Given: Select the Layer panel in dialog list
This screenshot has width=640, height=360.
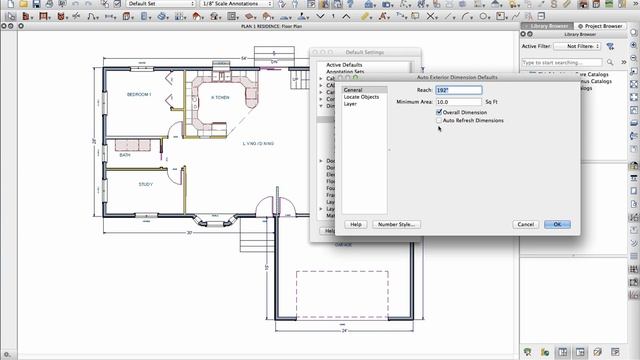Looking at the screenshot, I should [365, 104].
